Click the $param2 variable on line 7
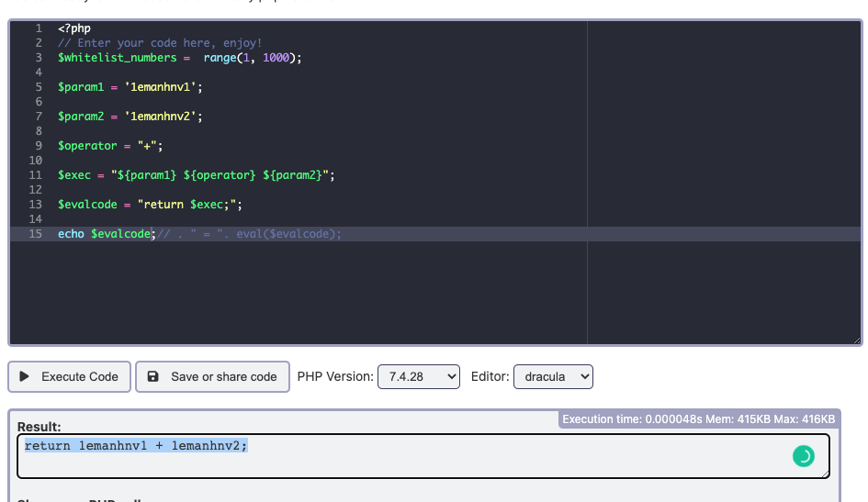This screenshot has width=868, height=502. [x=81, y=117]
